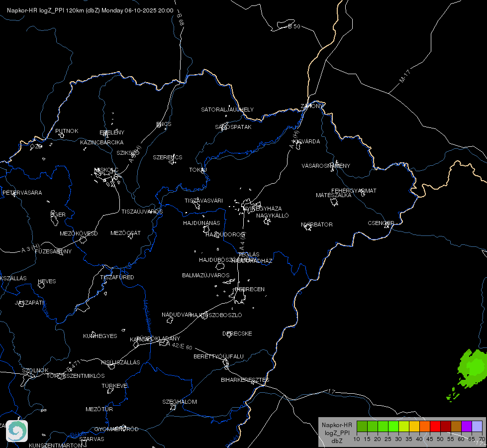Viewport: 487px width, 448px height.
Task: Select the 35 dBZ yellow legend swatch
Action: pos(404,426)
